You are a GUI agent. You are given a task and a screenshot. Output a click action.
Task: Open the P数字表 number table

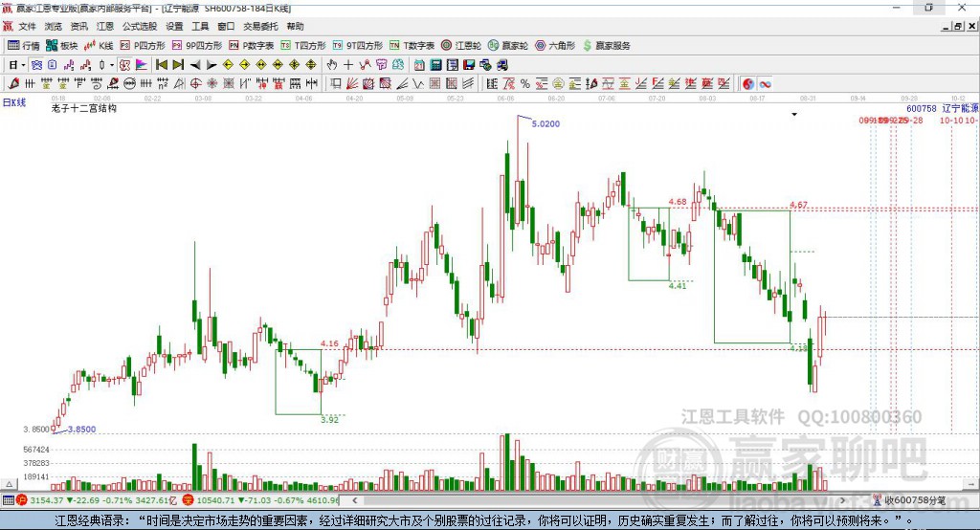pos(252,46)
